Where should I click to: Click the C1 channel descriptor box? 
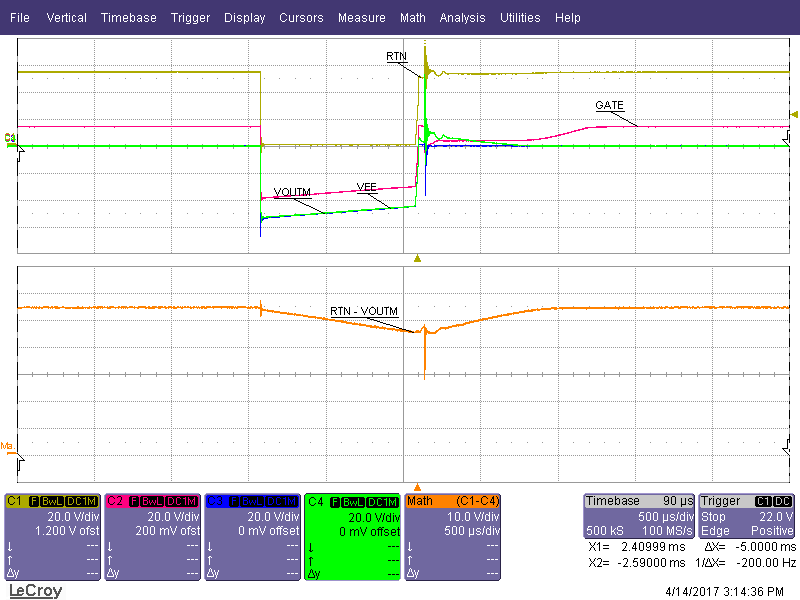coord(53,535)
